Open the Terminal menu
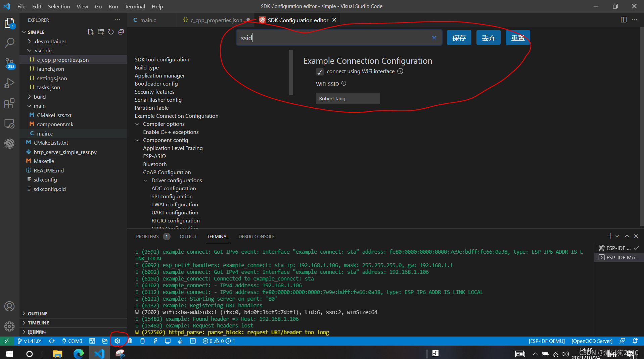Viewport: 644px width, 359px height. 135,6
